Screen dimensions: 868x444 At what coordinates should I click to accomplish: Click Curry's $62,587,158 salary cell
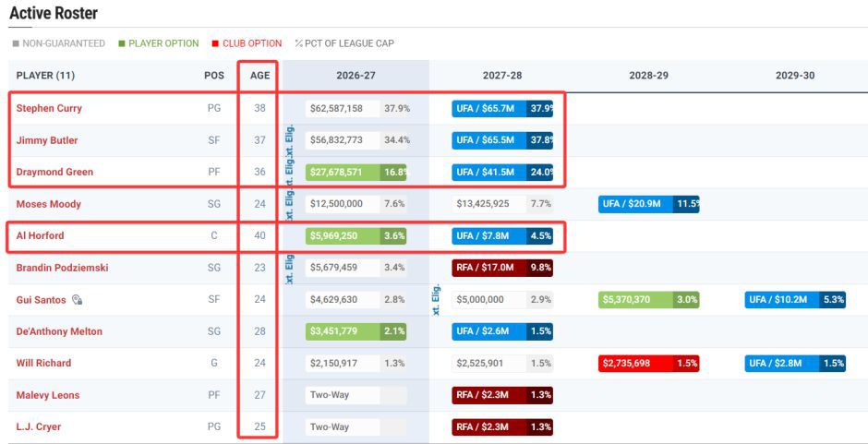pyautogui.click(x=342, y=109)
